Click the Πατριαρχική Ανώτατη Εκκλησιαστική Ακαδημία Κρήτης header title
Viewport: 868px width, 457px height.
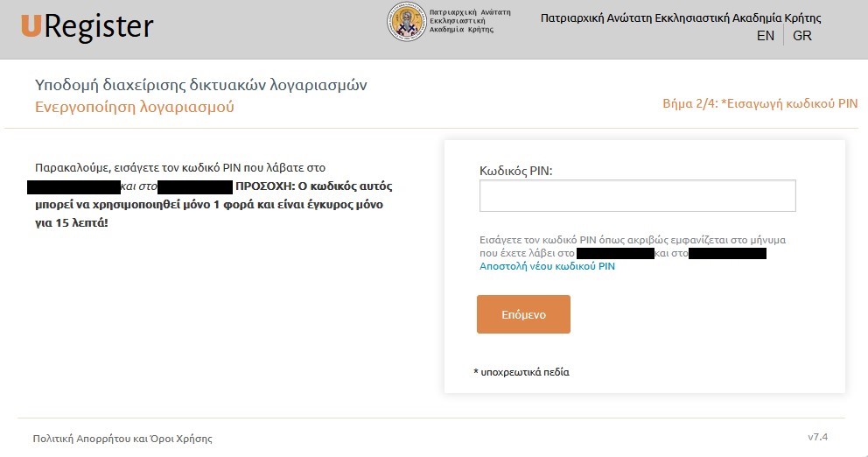(x=681, y=18)
